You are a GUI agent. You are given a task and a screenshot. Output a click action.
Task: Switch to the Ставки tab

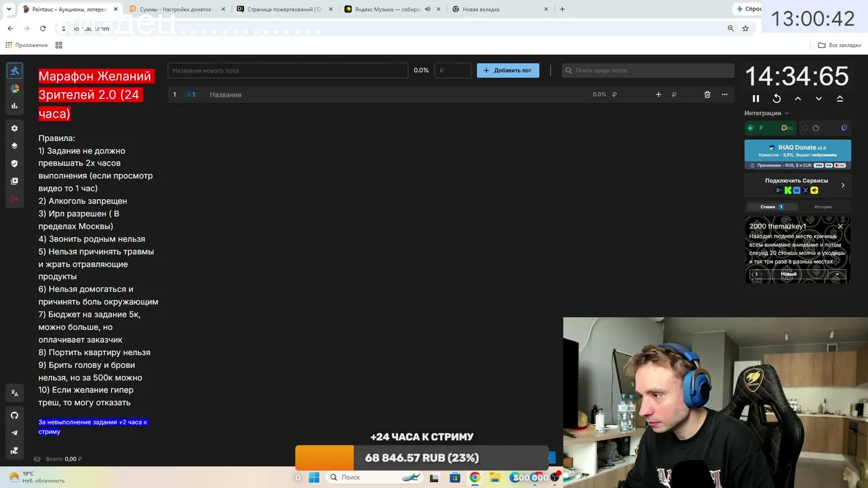click(771, 207)
